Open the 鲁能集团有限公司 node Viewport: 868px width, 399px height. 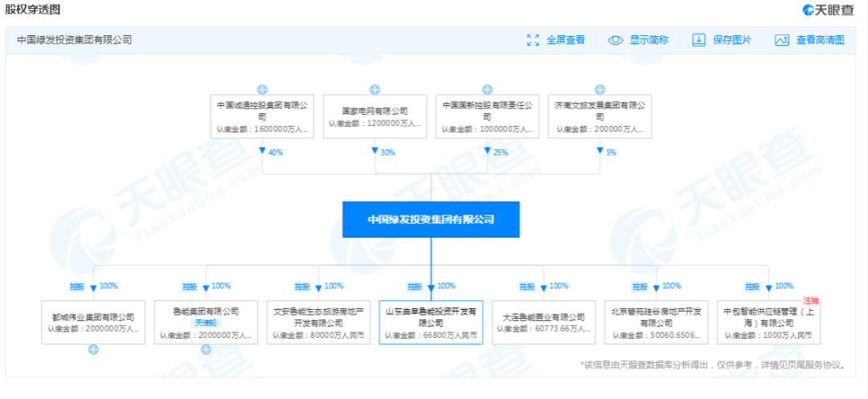[206, 322]
